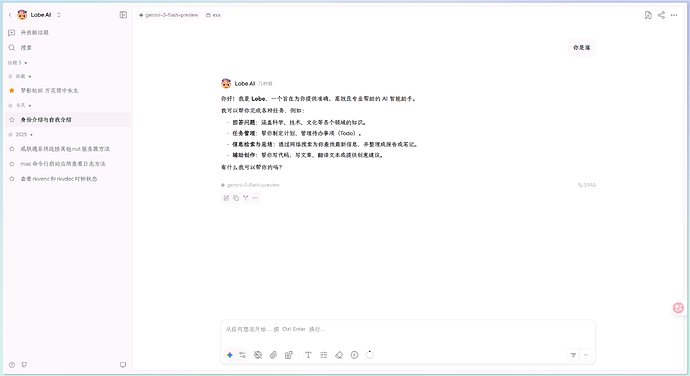Open the mac 命令行启动应用查看日志方法 topic
The image size is (690, 376).
[x=68, y=164]
